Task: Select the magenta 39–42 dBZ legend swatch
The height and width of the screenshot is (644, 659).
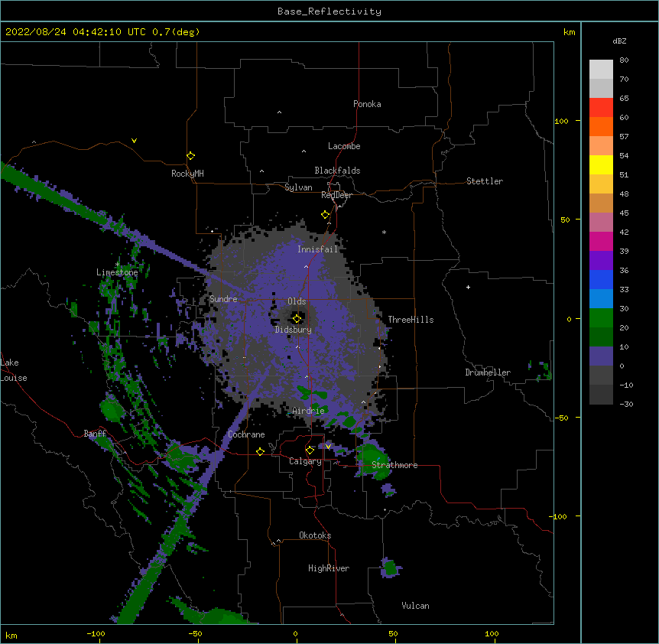Action: 601,241
